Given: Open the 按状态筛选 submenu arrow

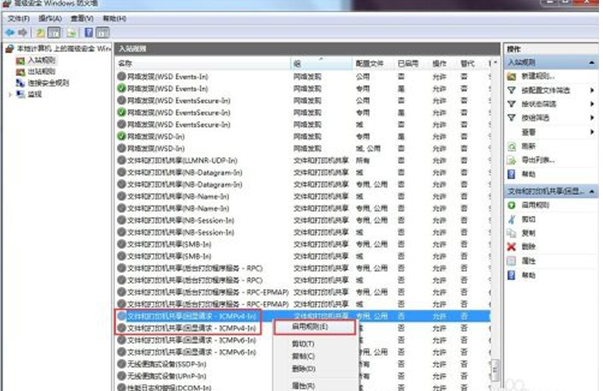Looking at the screenshot, I should click(x=592, y=104).
